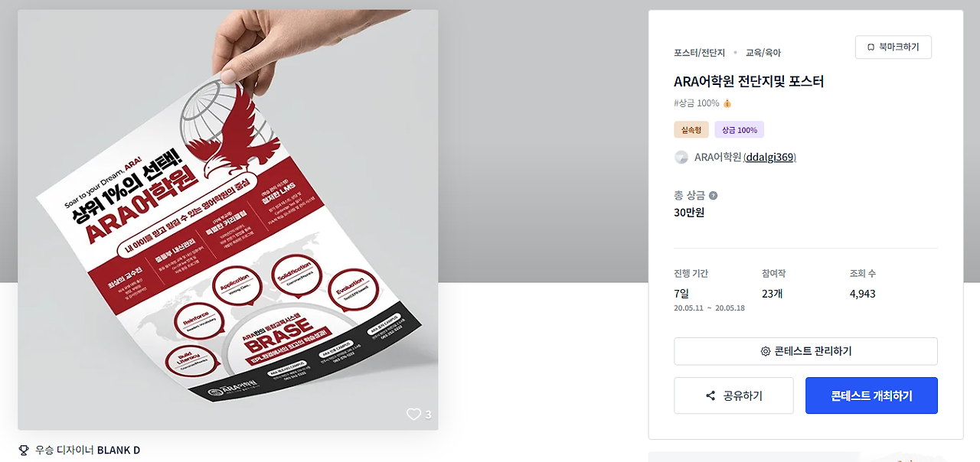This screenshot has width=980, height=462.
Task: Click the 콘테스트 개최하기 blue button
Action: click(x=871, y=395)
